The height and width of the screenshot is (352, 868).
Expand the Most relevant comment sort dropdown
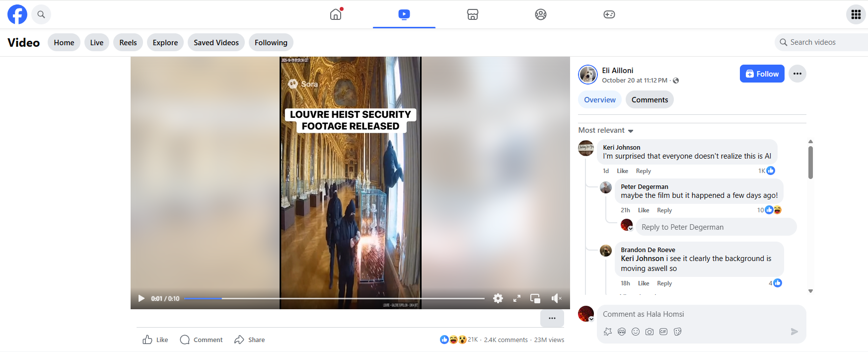[606, 130]
